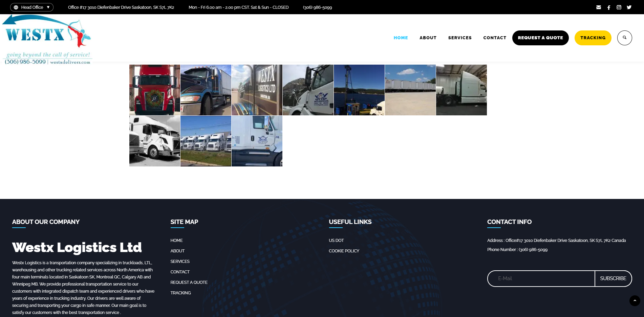This screenshot has width=644, height=317.
Task: Open the CONTACT nav item
Action: [495, 38]
